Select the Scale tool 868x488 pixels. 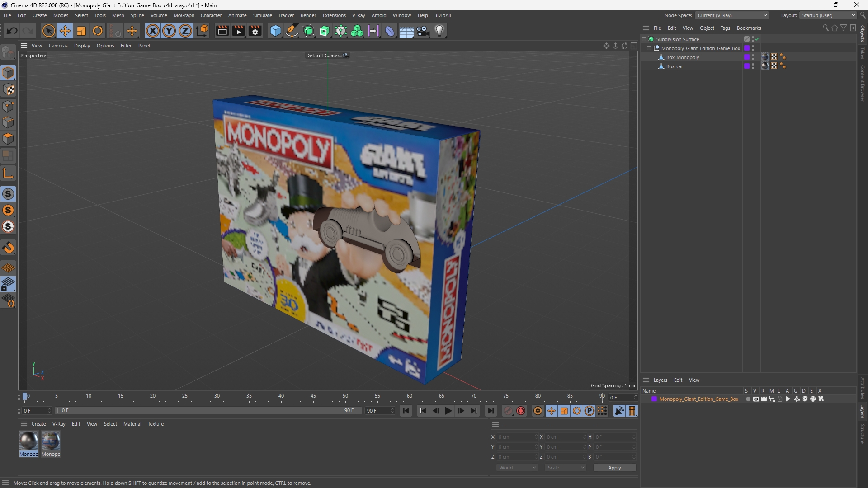click(x=81, y=31)
